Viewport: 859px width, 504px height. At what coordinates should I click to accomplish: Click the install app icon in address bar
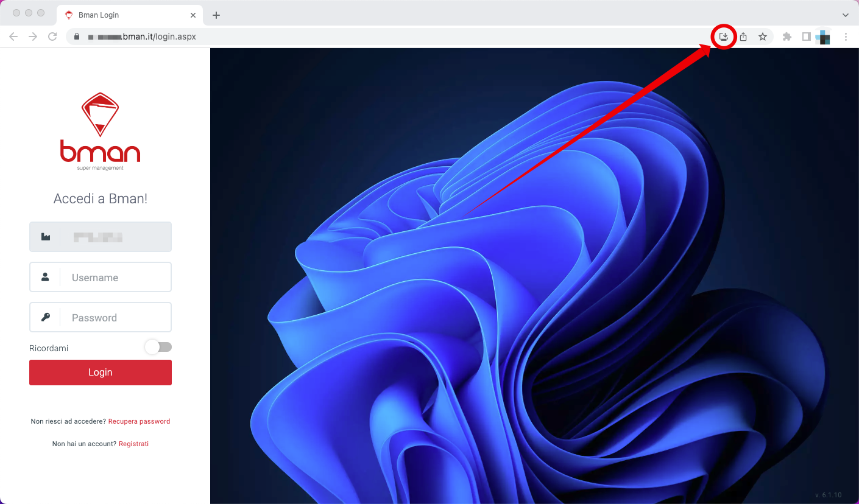pyautogui.click(x=724, y=37)
